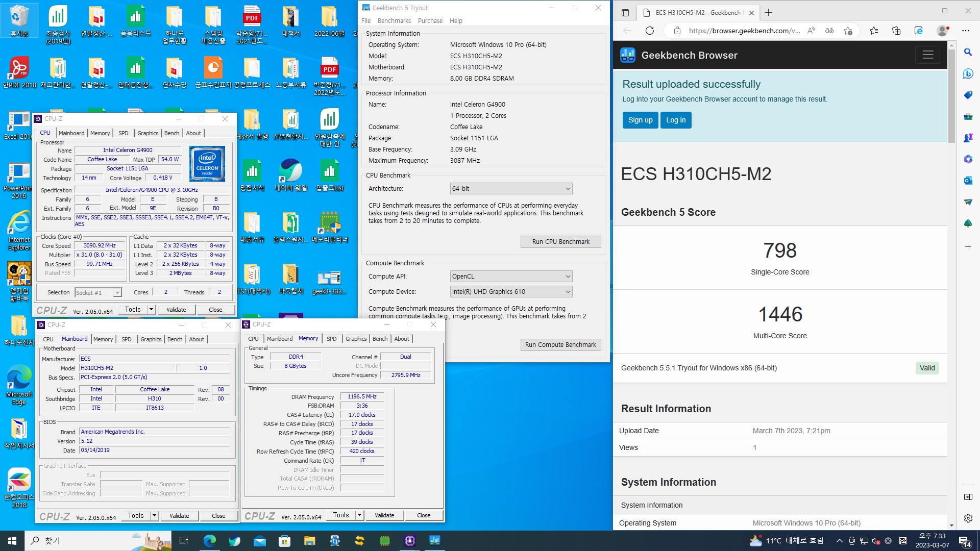
Task: Open Microsoft Store from taskbar
Action: [x=284, y=541]
